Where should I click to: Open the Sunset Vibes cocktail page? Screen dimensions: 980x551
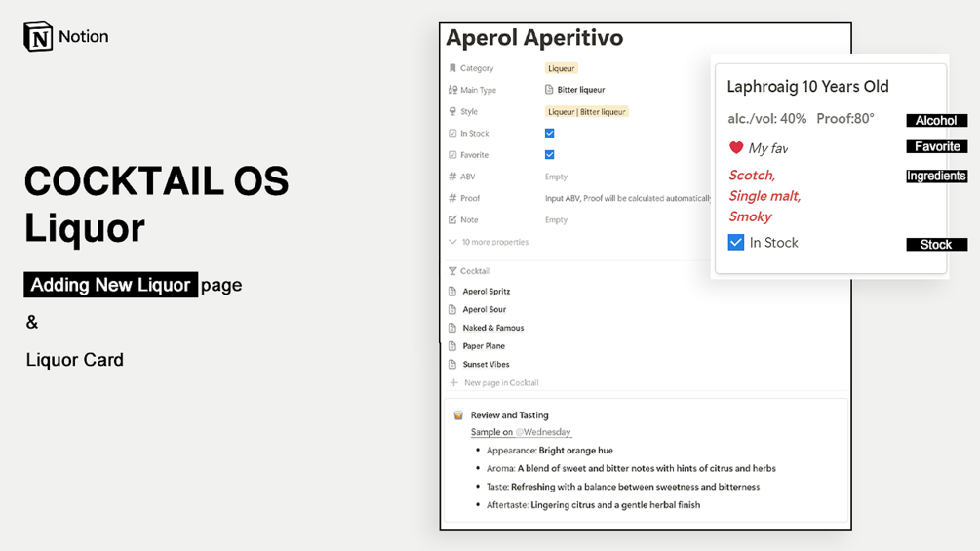click(486, 364)
